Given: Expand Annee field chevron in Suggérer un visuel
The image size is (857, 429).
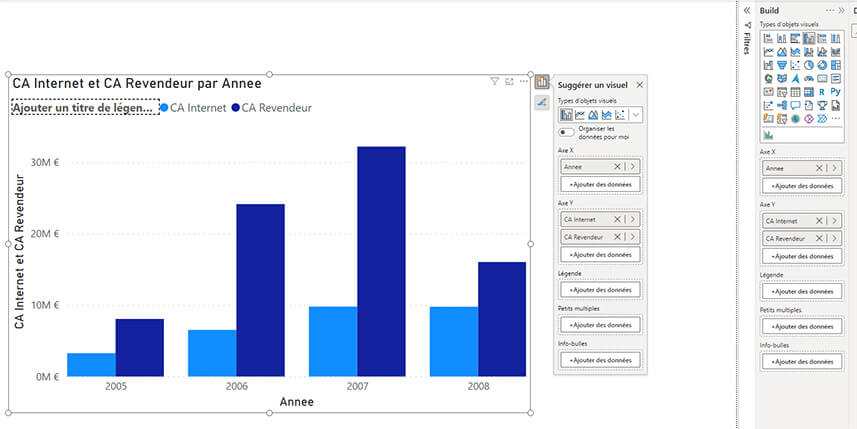Looking at the screenshot, I should coord(633,167).
